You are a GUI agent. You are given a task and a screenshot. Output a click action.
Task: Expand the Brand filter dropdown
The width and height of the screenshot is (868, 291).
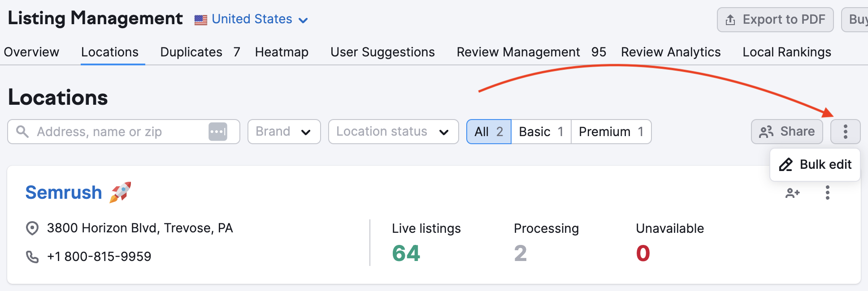[284, 132]
